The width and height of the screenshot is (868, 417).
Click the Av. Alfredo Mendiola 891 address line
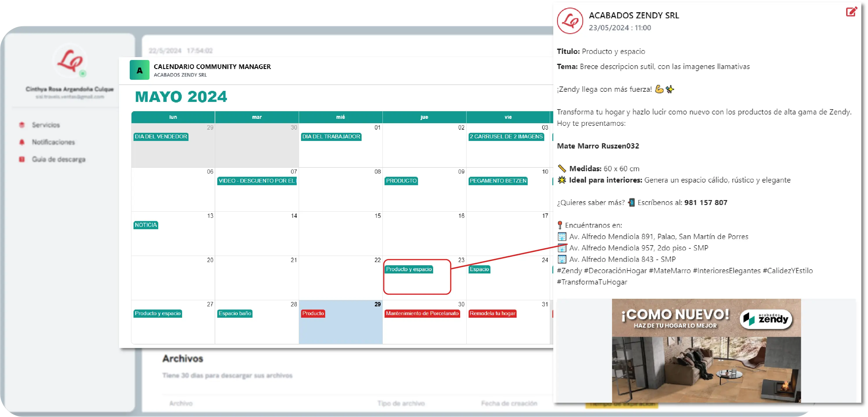coord(659,236)
